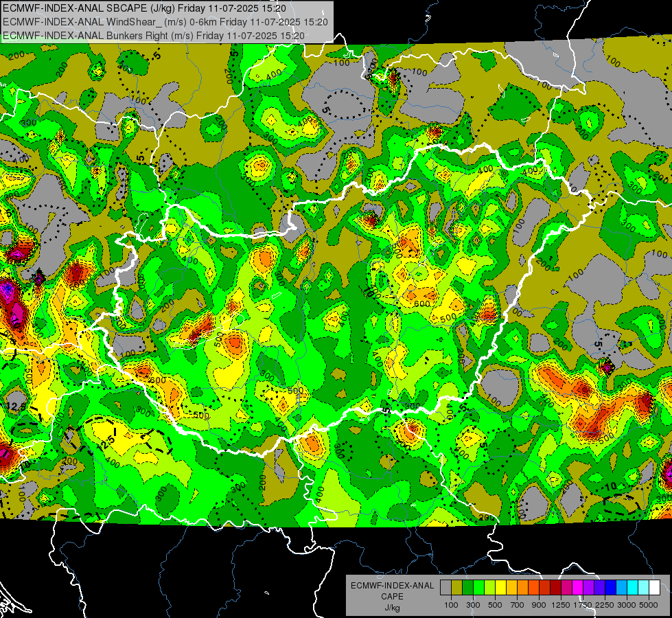Select the dark red legend swatch left of 1250
Image resolution: width=672 pixels, height=618 pixels.
pos(556,588)
